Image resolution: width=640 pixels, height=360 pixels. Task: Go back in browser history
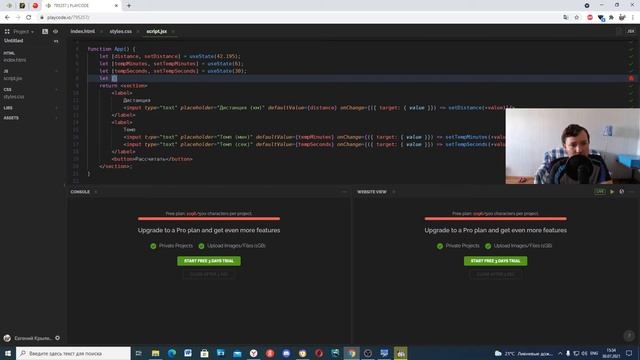(7, 18)
